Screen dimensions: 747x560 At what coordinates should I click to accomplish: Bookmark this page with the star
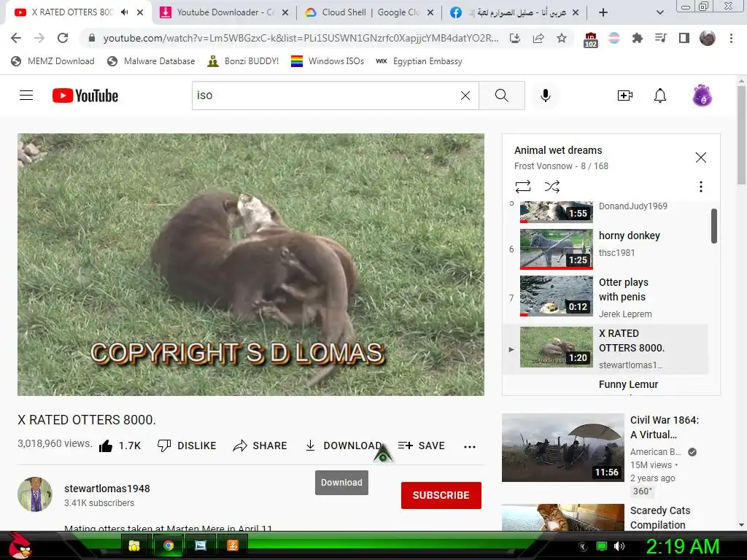[562, 38]
